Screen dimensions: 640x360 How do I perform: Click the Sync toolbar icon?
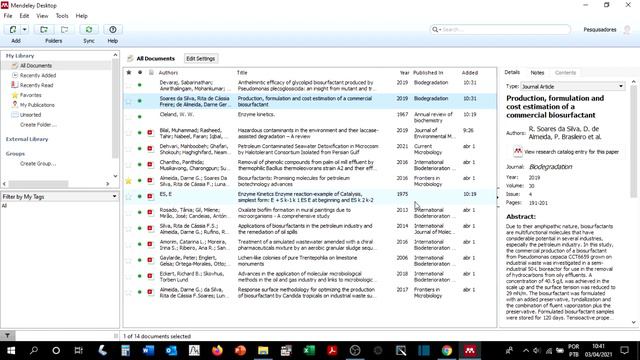tap(89, 29)
